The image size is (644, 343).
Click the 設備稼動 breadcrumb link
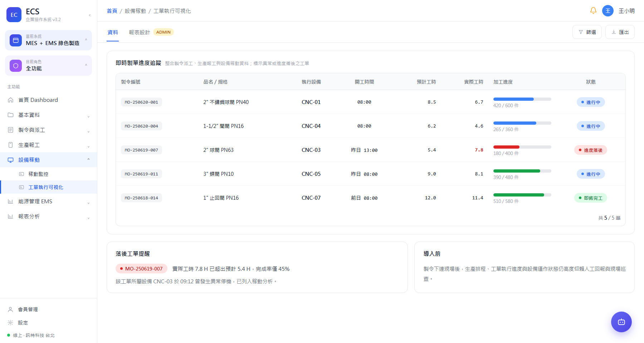tap(135, 11)
